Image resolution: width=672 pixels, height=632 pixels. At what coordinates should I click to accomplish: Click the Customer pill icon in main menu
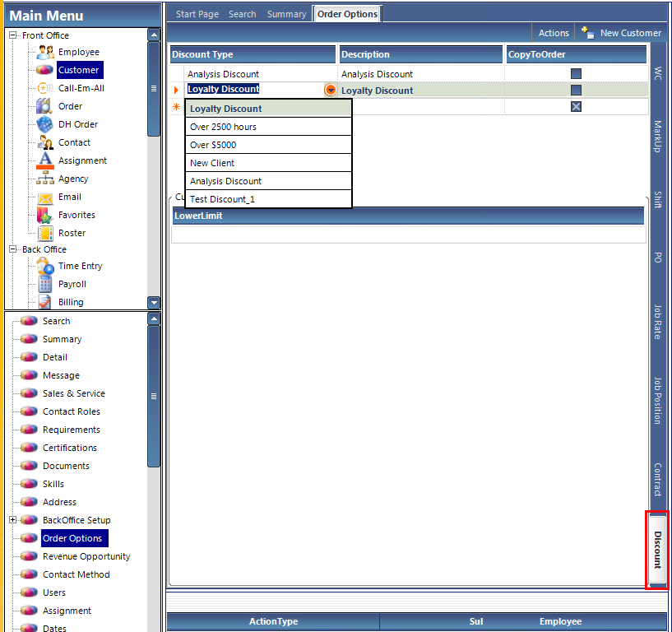[45, 70]
